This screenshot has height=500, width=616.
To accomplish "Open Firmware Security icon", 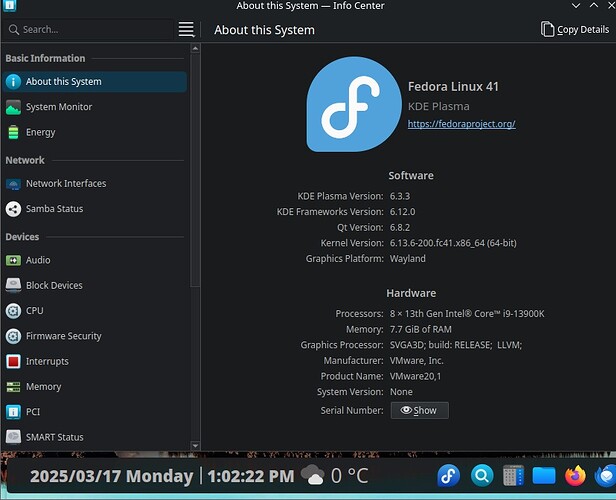I will pyautogui.click(x=13, y=336).
